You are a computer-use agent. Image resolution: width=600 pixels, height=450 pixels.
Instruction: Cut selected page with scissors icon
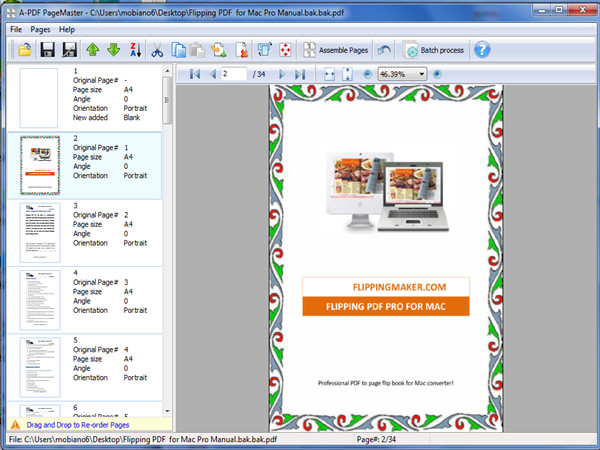[157, 50]
